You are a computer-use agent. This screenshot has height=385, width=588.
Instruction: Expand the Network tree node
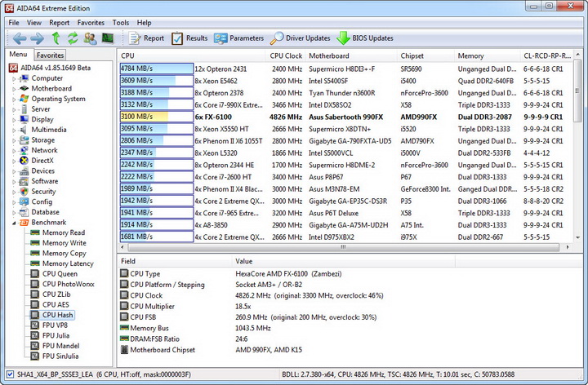pyautogui.click(x=14, y=151)
